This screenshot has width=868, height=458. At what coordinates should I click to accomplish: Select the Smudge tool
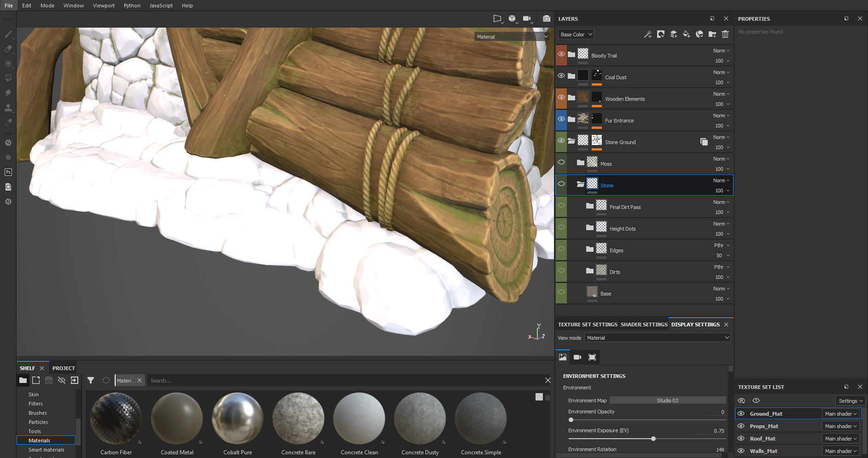8,93
